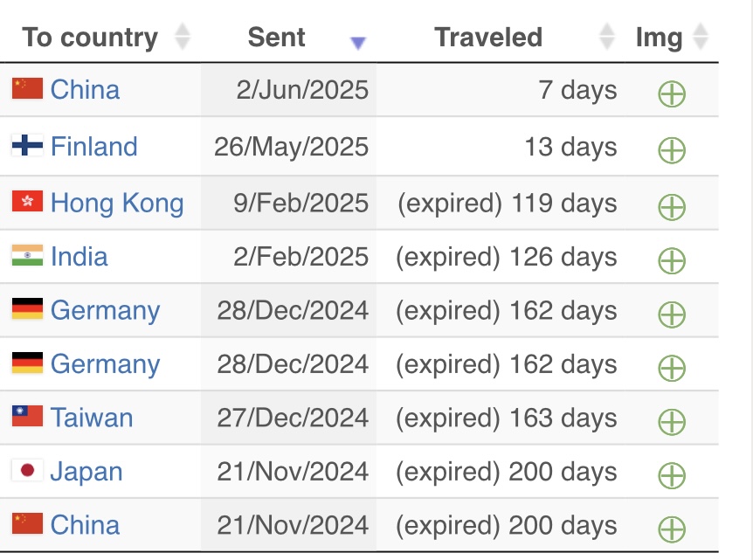Show image for the Hong Kong postcard
The height and width of the screenshot is (560, 753).
[x=672, y=207]
